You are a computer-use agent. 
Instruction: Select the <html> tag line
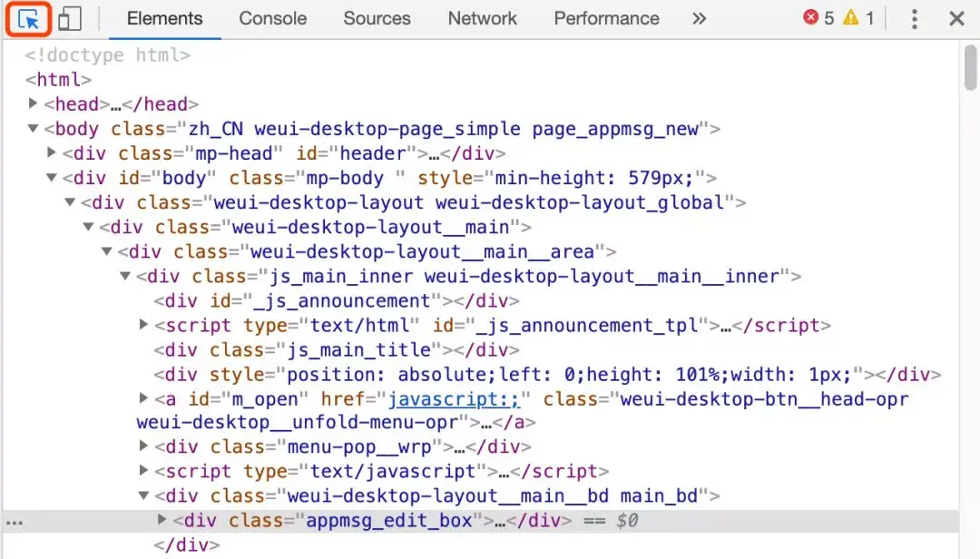pyautogui.click(x=58, y=80)
